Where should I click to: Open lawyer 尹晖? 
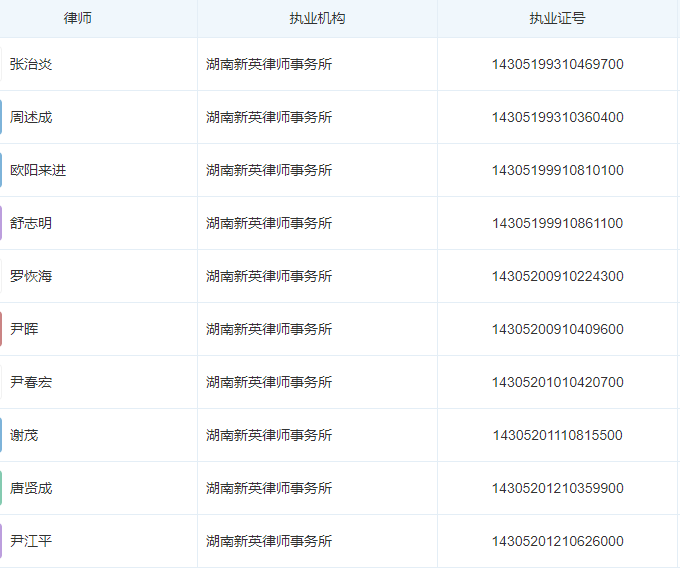coord(24,329)
